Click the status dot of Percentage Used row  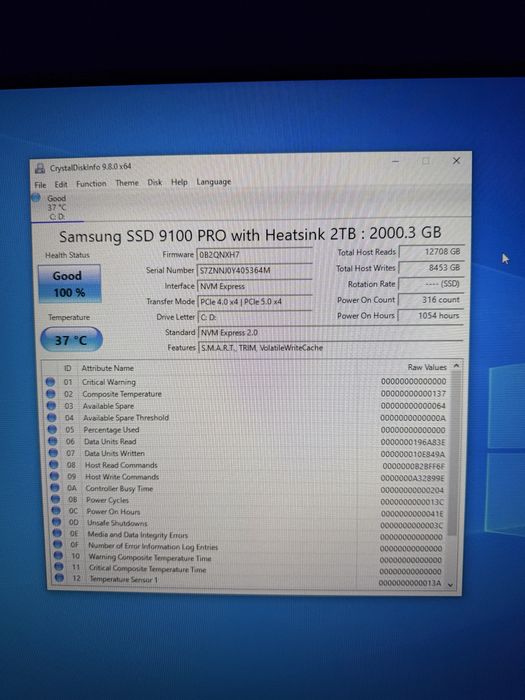click(52, 429)
